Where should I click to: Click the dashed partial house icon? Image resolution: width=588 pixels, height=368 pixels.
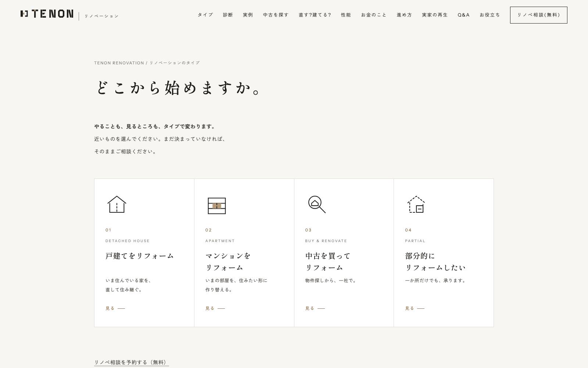coord(416,204)
